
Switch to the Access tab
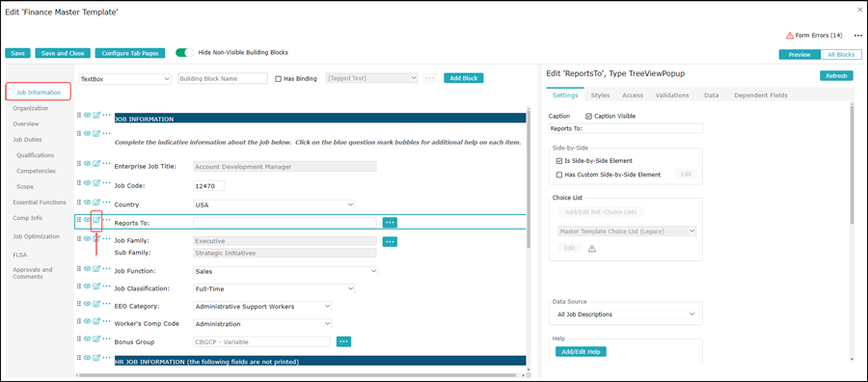click(633, 95)
